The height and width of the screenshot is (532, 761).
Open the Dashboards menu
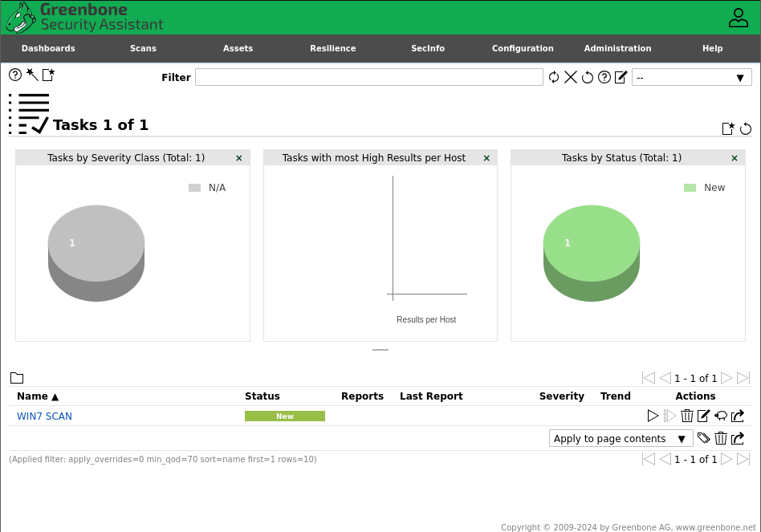(48, 48)
